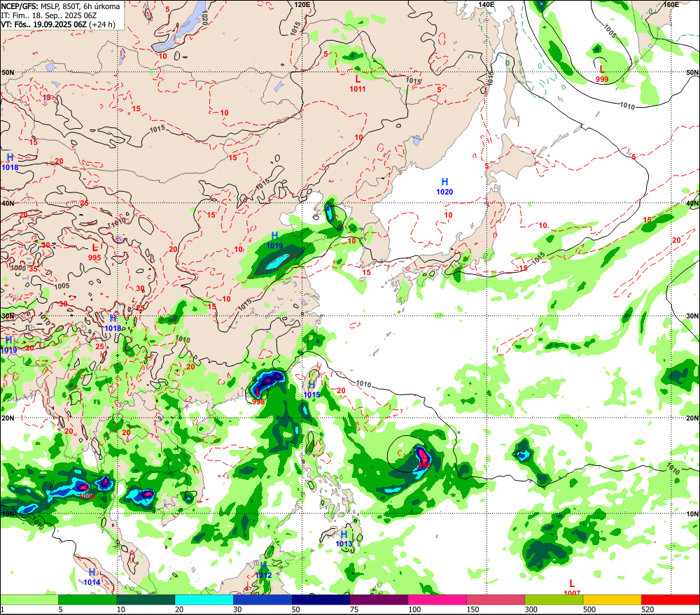
Task: Click the 20N label on right edge
Action: tap(692, 418)
